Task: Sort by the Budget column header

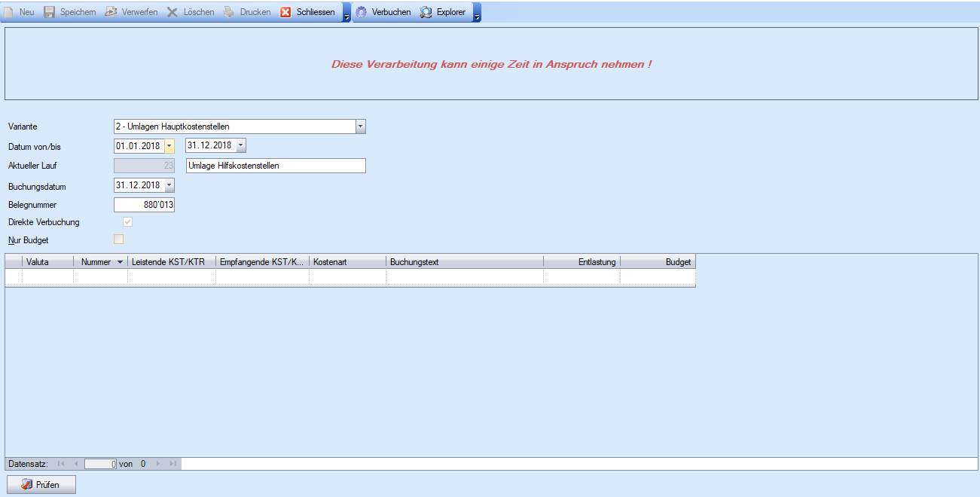Action: coord(658,262)
